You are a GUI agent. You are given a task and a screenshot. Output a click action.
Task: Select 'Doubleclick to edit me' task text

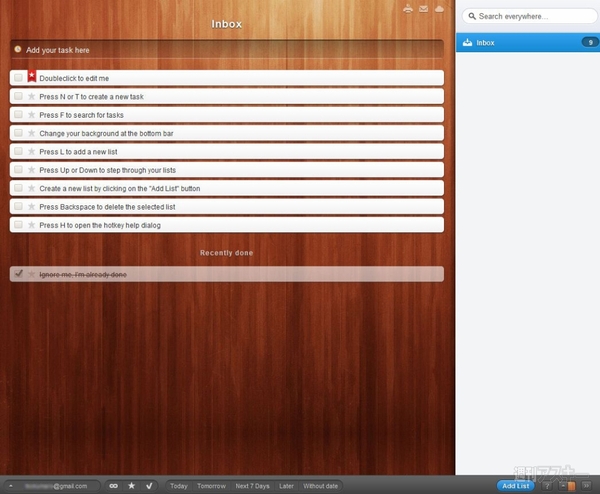coord(74,78)
